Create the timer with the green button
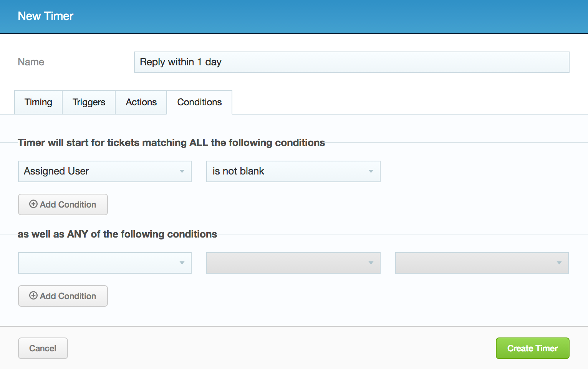Screen dimensions: 588x369 click(x=532, y=348)
